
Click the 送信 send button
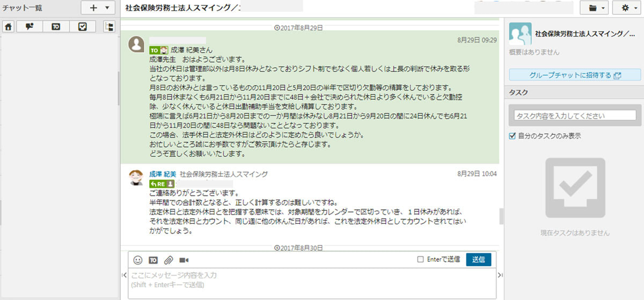pos(478,259)
